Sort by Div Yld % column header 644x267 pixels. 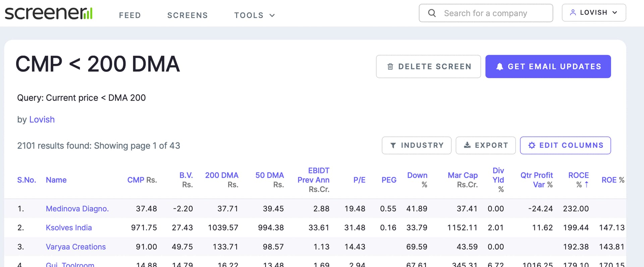click(498, 180)
